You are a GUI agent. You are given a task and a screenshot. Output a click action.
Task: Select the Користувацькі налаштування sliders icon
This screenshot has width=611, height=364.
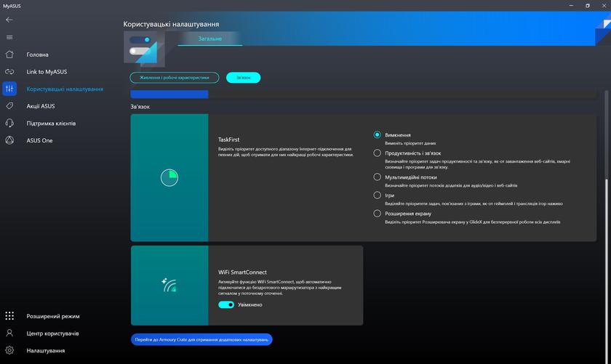[x=9, y=89]
